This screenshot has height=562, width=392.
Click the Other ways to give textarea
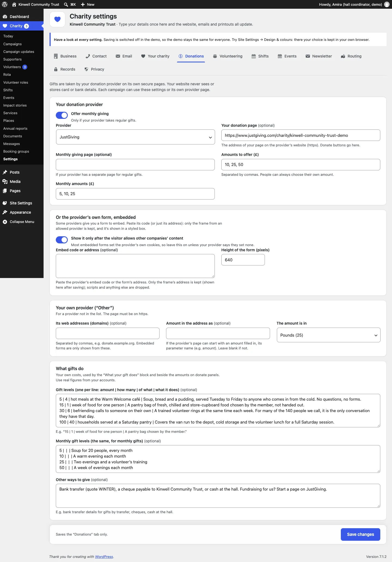click(218, 496)
